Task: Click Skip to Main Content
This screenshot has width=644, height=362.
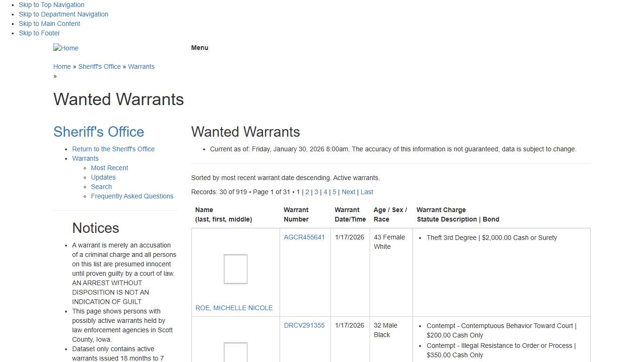Action: click(49, 24)
